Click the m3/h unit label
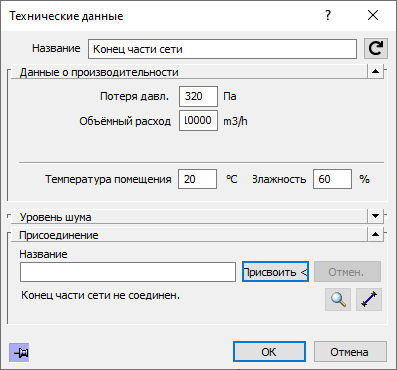Viewport: 397px width, 370px height. pos(235,121)
